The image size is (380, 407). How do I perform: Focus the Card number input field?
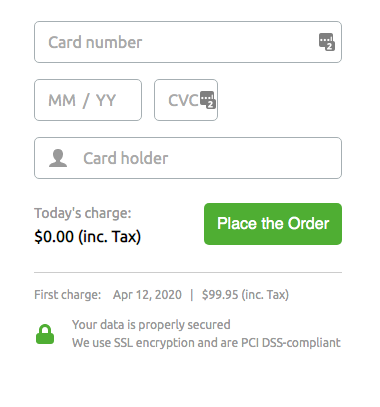click(188, 42)
